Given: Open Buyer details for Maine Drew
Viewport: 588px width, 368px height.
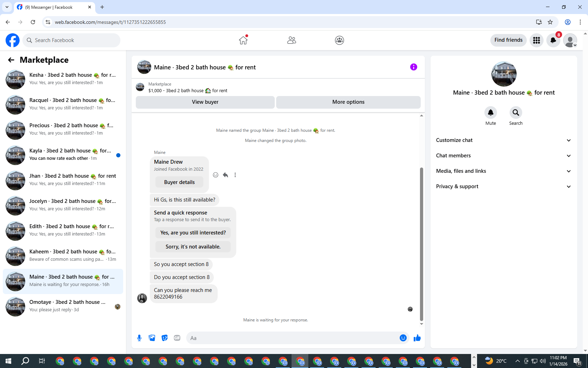Looking at the screenshot, I should [179, 182].
